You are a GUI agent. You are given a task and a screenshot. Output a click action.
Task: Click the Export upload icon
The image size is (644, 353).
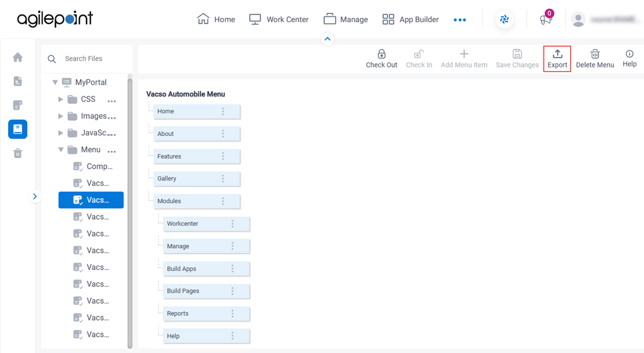point(557,54)
